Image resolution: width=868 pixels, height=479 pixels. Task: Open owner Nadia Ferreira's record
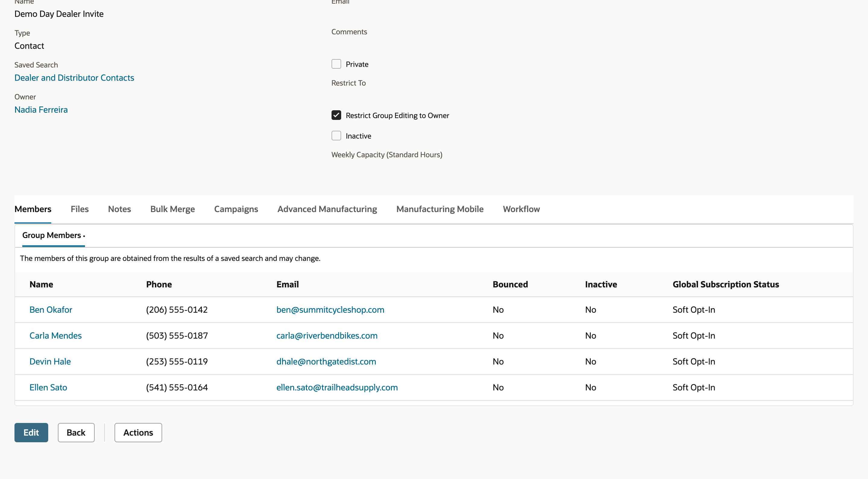click(x=41, y=109)
